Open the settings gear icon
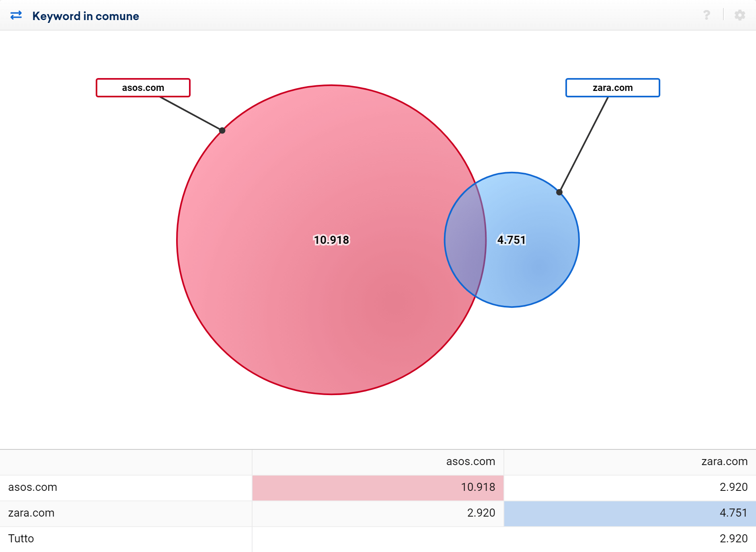This screenshot has height=552, width=756. [740, 15]
